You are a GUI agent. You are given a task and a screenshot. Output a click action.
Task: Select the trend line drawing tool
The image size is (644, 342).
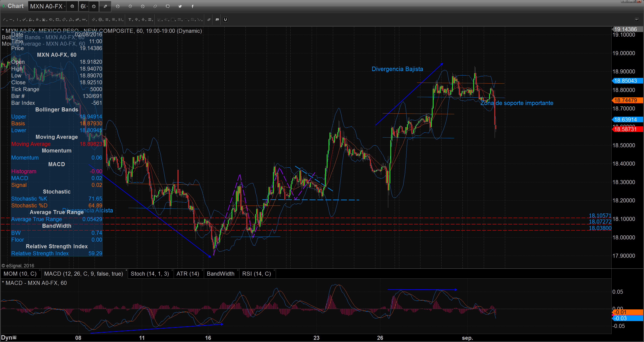(x=4, y=20)
